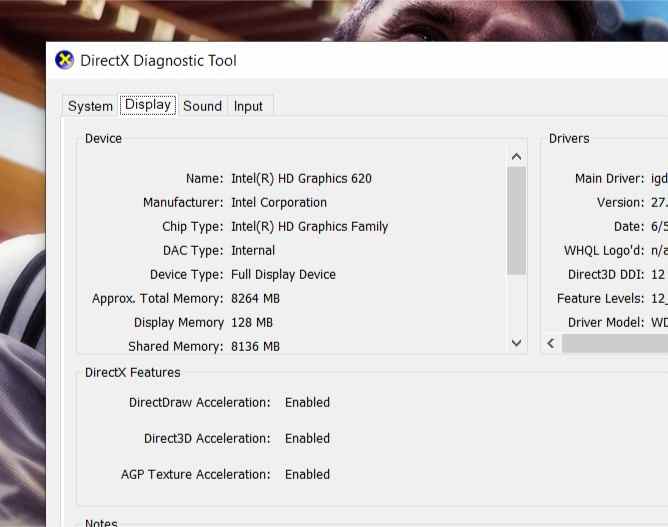This screenshot has width=668, height=527.
Task: Select the device name Intel(R) HD Graphics 620
Action: click(301, 179)
